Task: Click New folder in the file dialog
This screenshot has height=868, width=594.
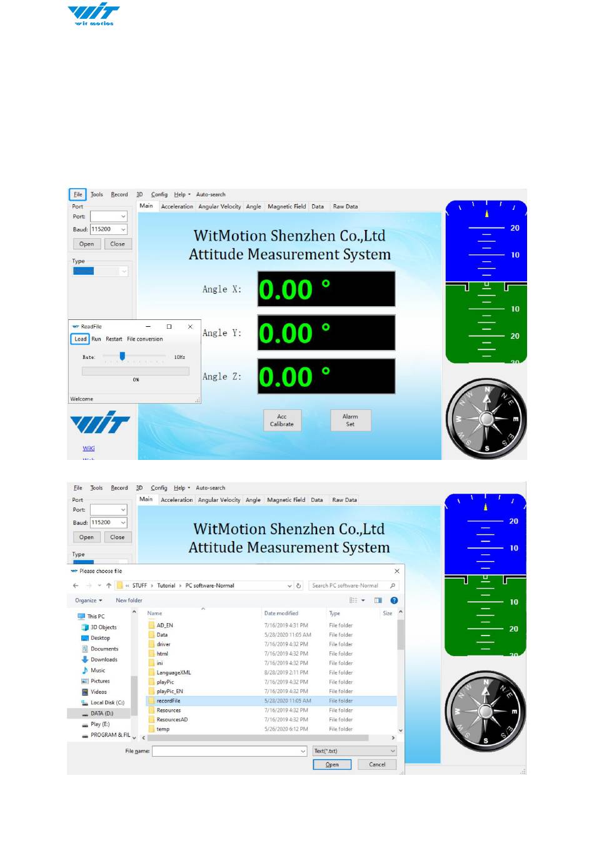Action: pos(129,600)
